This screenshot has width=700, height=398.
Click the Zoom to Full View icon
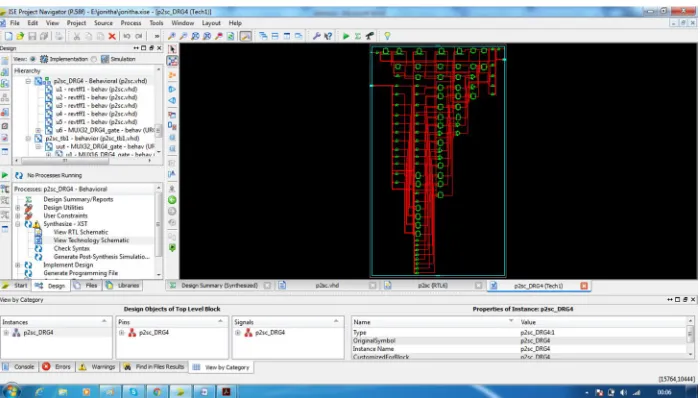[x=195, y=36]
